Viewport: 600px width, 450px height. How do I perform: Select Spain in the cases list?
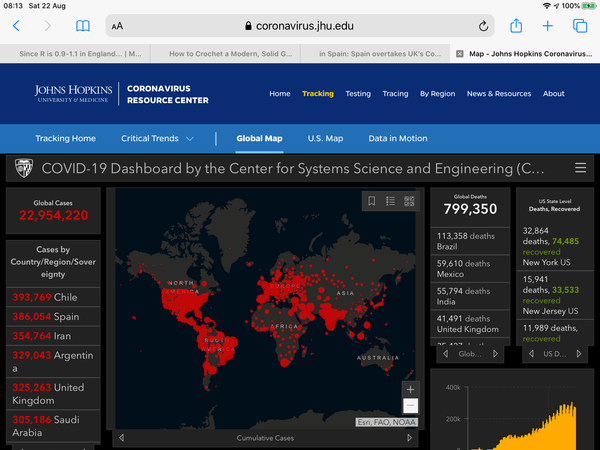click(53, 316)
